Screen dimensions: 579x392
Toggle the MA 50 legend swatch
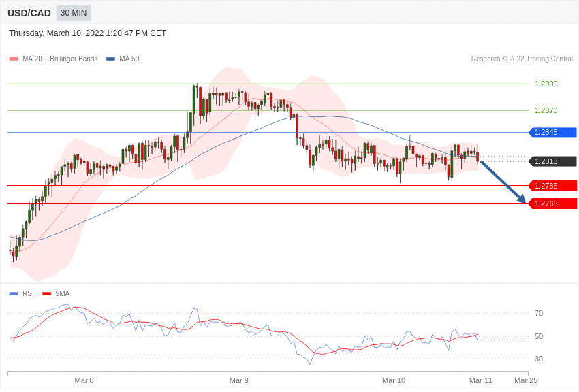110,59
